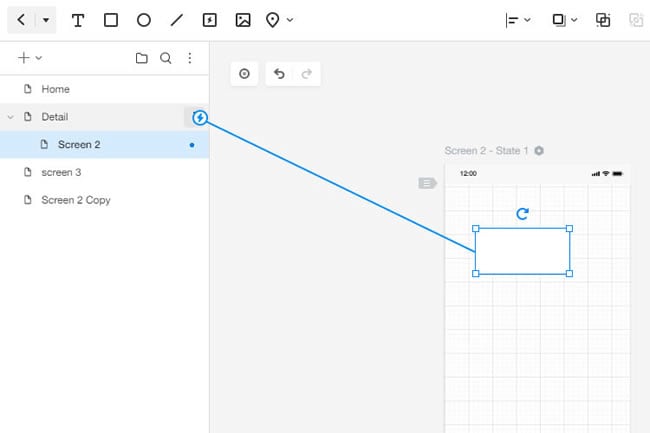This screenshot has width=650, height=433.
Task: Select the Circle tool
Action: [x=144, y=20]
